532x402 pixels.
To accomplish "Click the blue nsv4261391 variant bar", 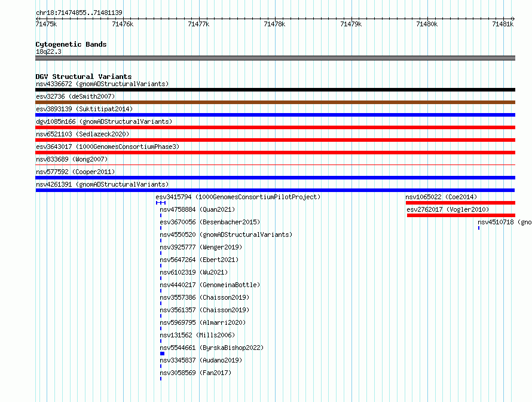I will [x=275, y=190].
